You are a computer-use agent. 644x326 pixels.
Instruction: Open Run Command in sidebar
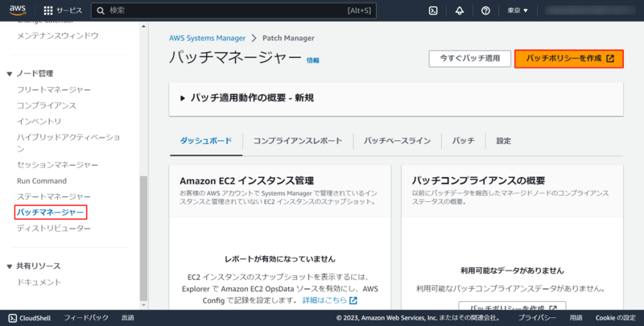pos(42,181)
